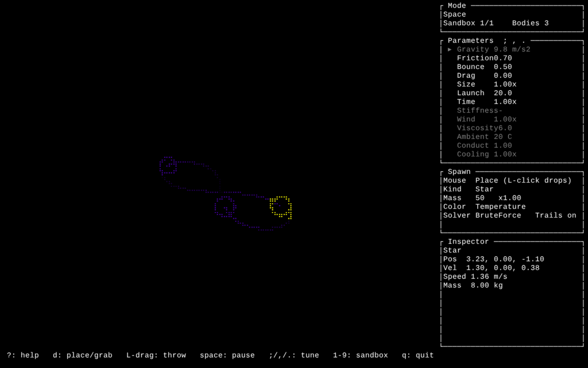The height and width of the screenshot is (368, 588).
Task: Click the Speed 1.36 m/s line
Action: (x=475, y=277)
